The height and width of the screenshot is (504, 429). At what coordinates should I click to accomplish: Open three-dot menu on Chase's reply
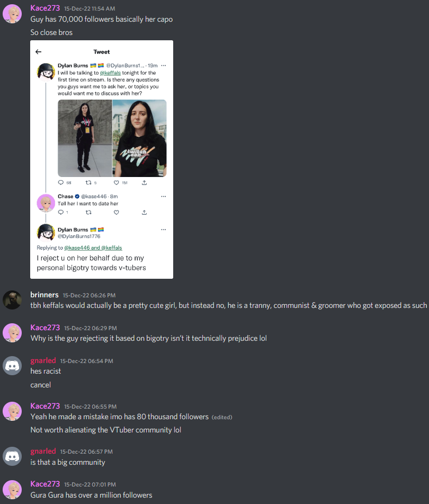[164, 197]
